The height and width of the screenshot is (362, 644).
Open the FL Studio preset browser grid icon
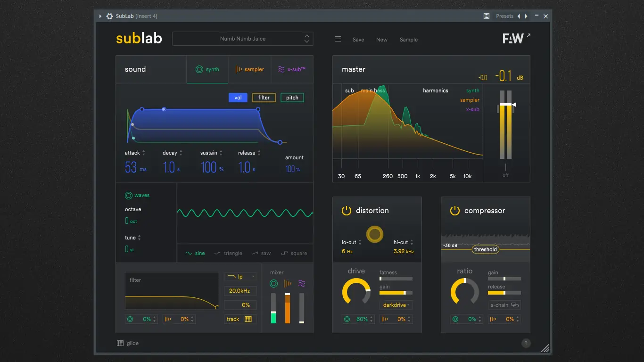pos(486,16)
